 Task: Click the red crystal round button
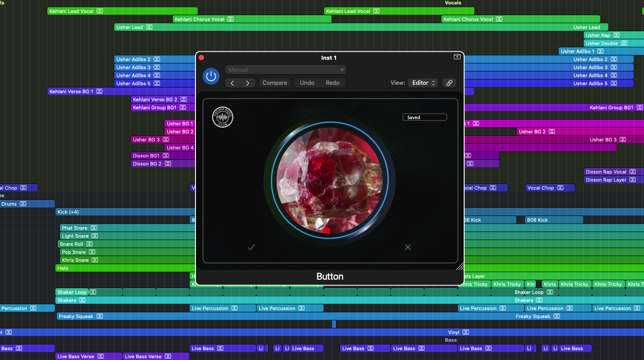330,180
